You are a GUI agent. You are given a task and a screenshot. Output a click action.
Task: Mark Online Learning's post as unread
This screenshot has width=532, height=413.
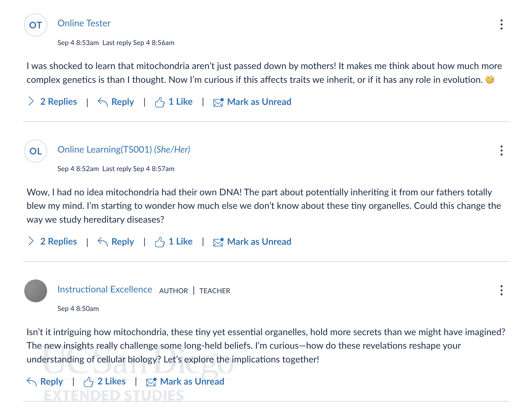(x=252, y=242)
